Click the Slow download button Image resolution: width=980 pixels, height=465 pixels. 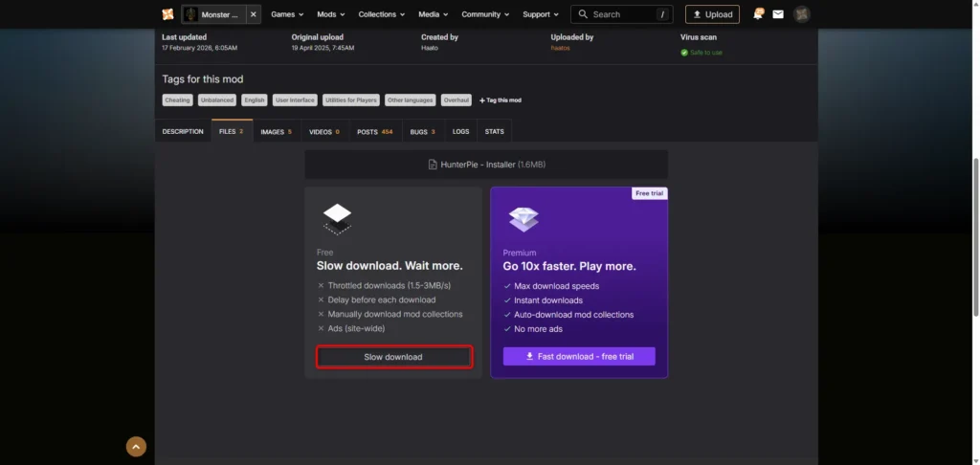(x=393, y=357)
